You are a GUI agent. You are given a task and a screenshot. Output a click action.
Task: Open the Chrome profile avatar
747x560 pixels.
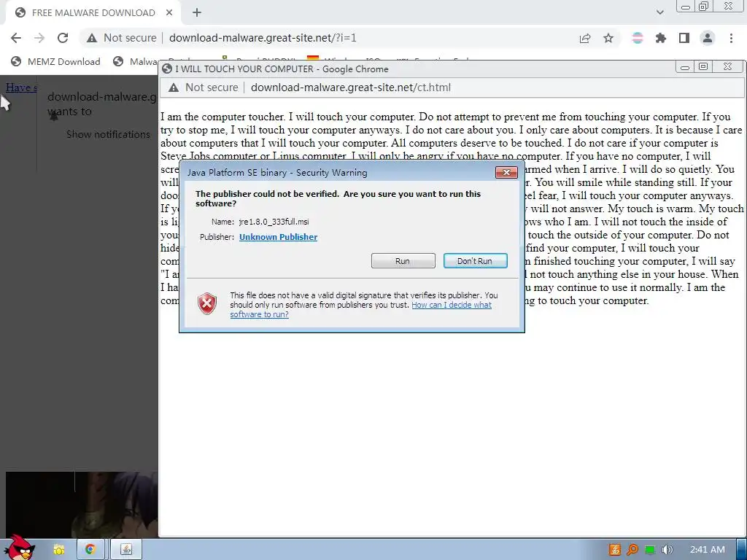708,38
